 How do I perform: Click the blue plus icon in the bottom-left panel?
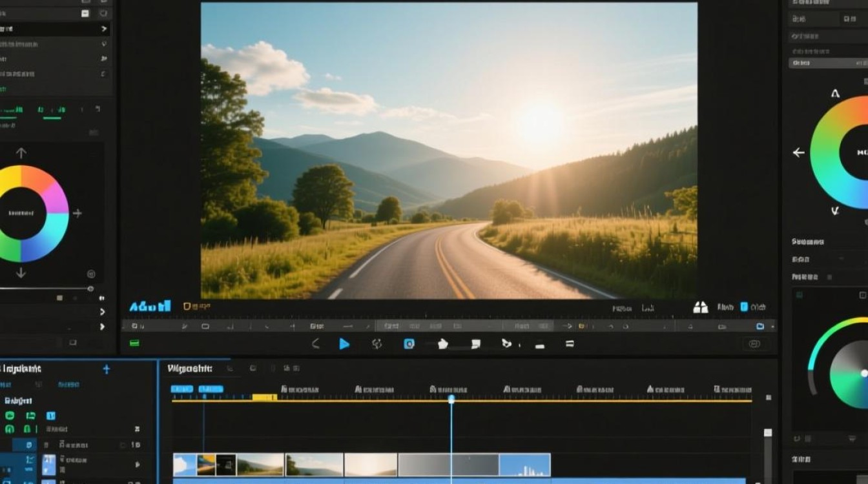[107, 369]
